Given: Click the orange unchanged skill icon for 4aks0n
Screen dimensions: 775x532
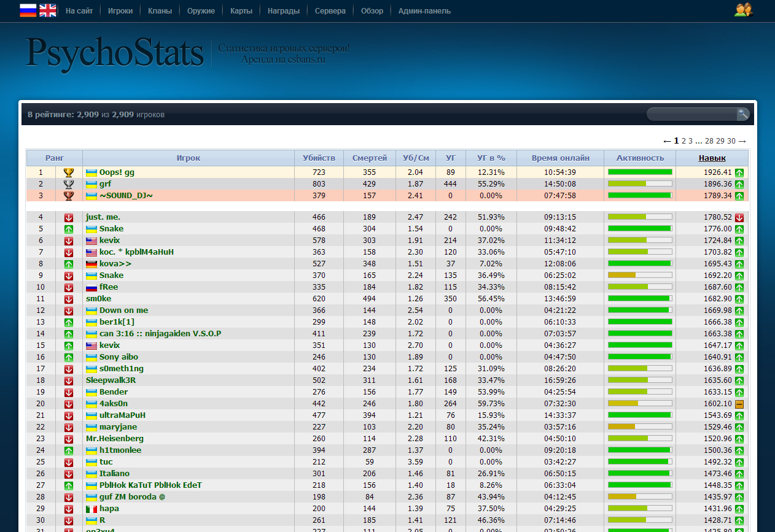Looking at the screenshot, I should (739, 404).
